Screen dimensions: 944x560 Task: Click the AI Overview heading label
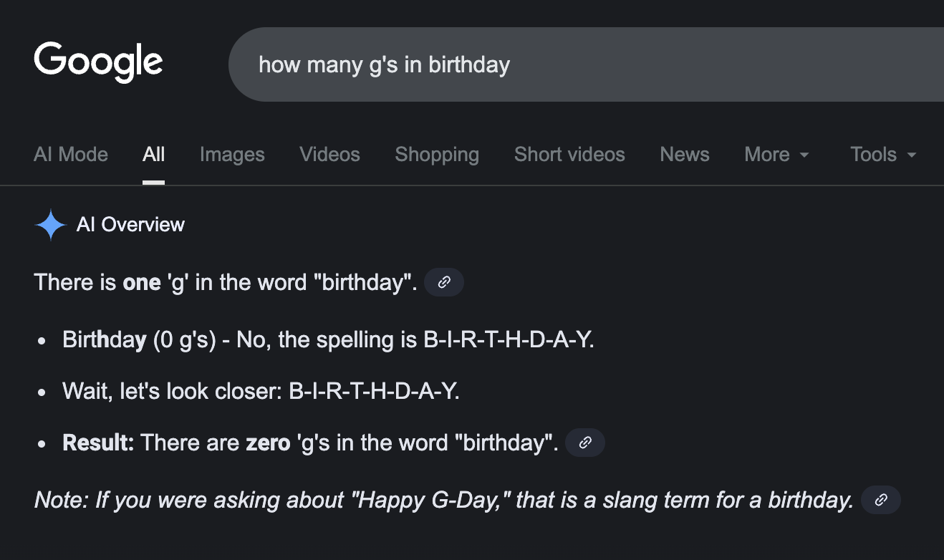click(x=130, y=225)
